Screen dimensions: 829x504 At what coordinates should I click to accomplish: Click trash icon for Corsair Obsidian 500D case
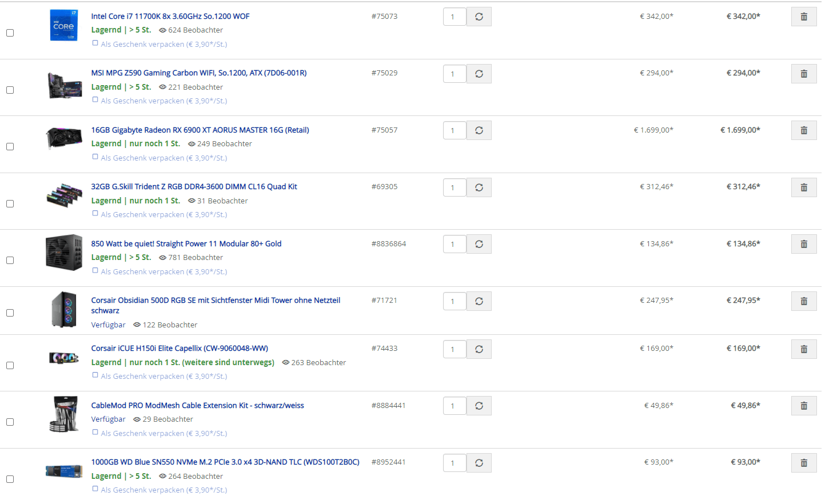pyautogui.click(x=803, y=301)
